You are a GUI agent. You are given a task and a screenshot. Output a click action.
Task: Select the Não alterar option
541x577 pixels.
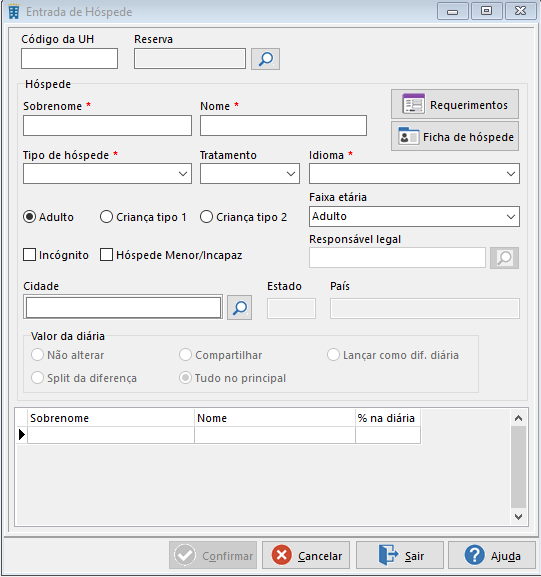pos(38,355)
